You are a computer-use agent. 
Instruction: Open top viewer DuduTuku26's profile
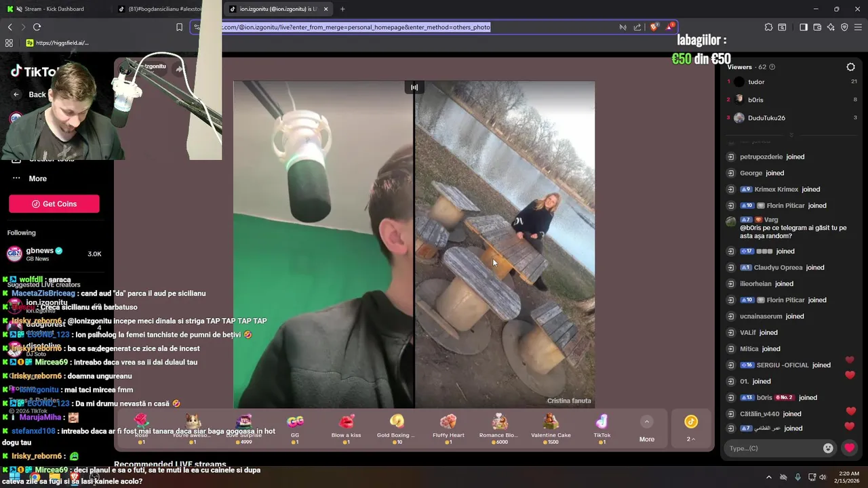pos(766,118)
